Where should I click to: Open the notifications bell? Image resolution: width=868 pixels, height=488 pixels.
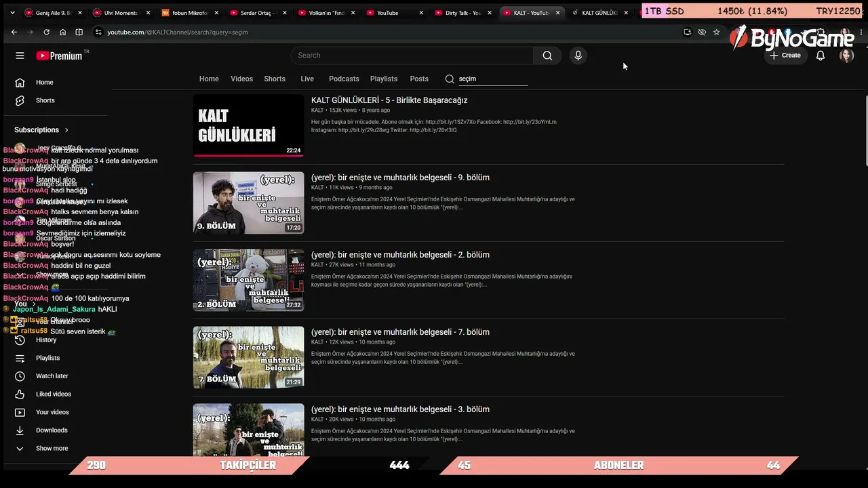[821, 56]
